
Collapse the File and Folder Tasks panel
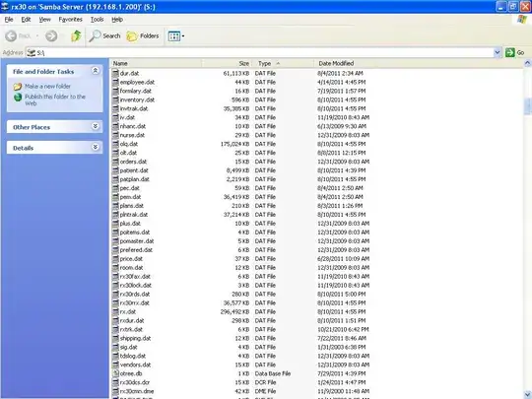tap(96, 71)
